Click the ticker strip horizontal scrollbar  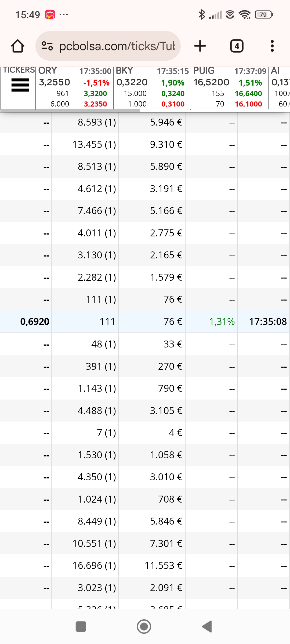(70, 110)
